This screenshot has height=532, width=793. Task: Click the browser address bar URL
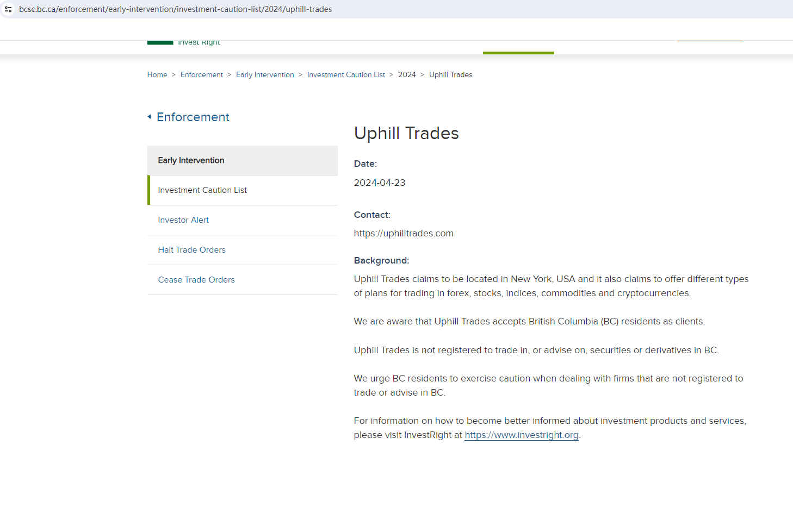(x=175, y=9)
